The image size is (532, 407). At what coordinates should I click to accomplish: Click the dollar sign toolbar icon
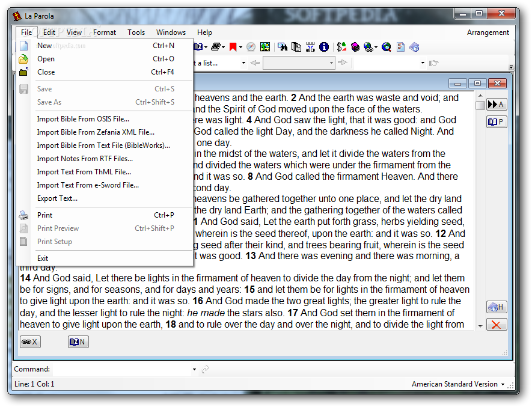point(341,47)
